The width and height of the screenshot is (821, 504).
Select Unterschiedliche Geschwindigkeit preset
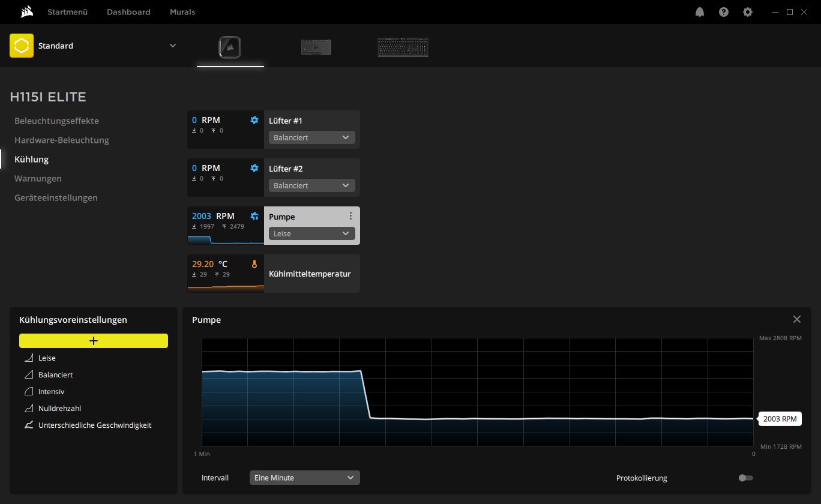(x=95, y=425)
